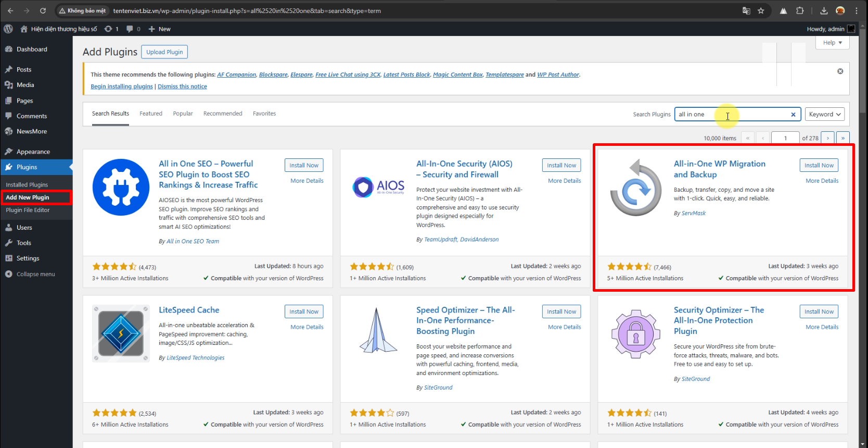Click the browser address bar URL

(247, 10)
